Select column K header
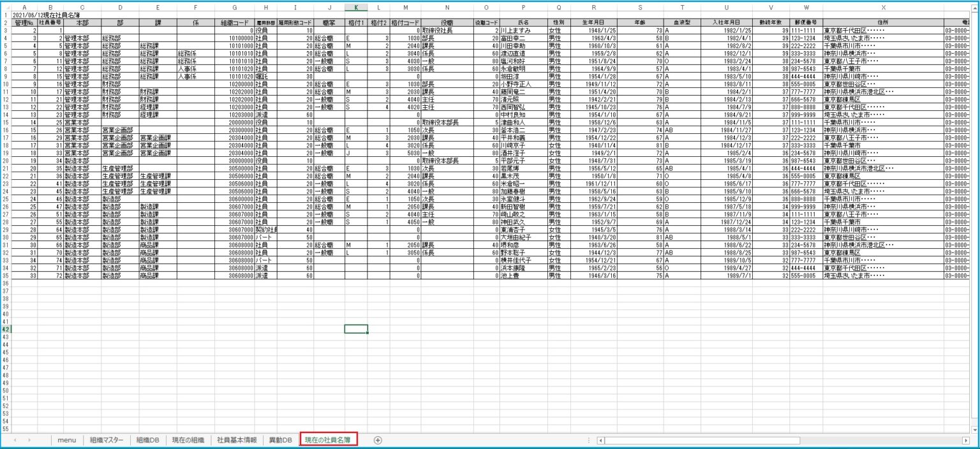The height and width of the screenshot is (449, 980). tap(356, 7)
